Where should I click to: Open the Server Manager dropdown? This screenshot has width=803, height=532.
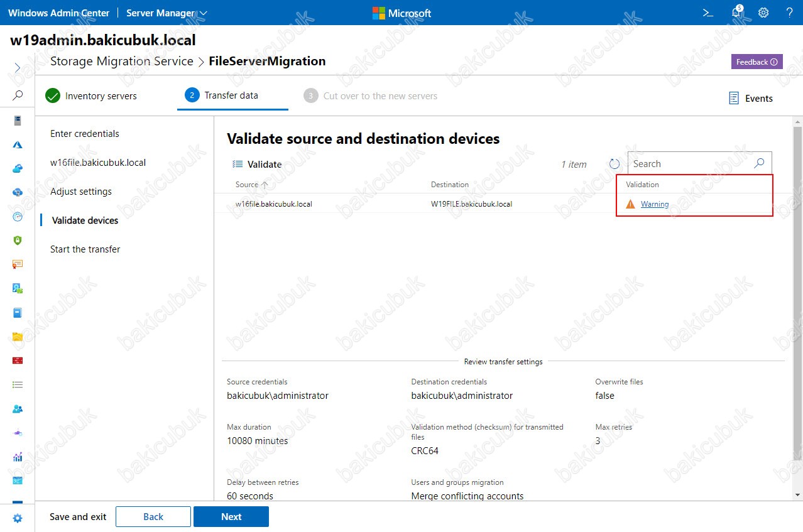coord(167,13)
